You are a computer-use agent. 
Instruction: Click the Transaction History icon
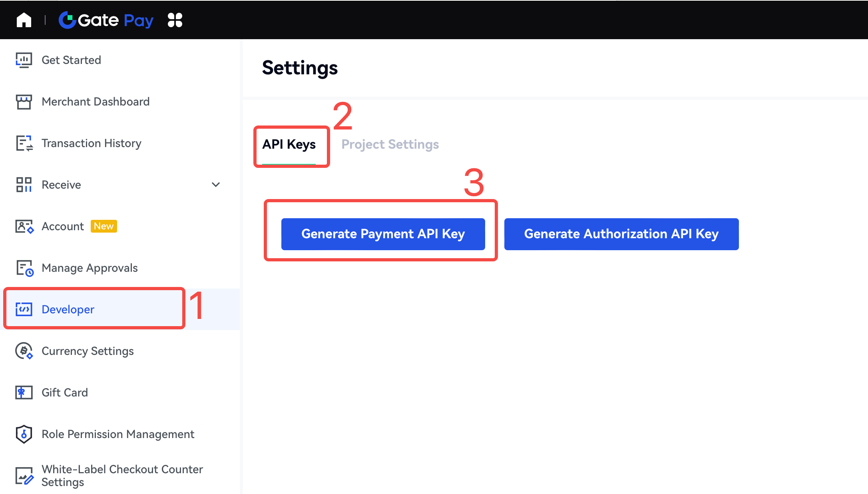[x=24, y=143]
